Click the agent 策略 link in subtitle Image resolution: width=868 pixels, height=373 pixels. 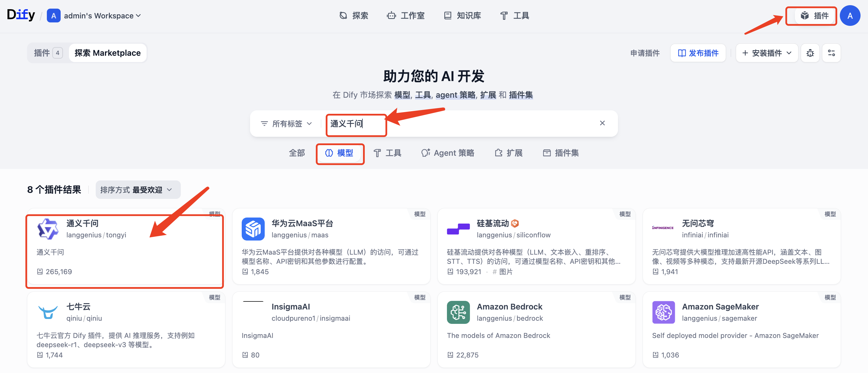pyautogui.click(x=456, y=95)
